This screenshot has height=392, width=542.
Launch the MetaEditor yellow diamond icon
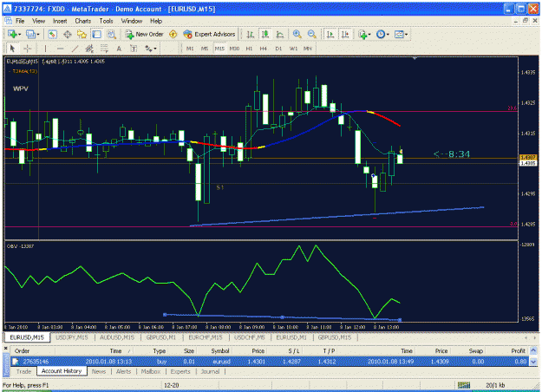point(173,34)
